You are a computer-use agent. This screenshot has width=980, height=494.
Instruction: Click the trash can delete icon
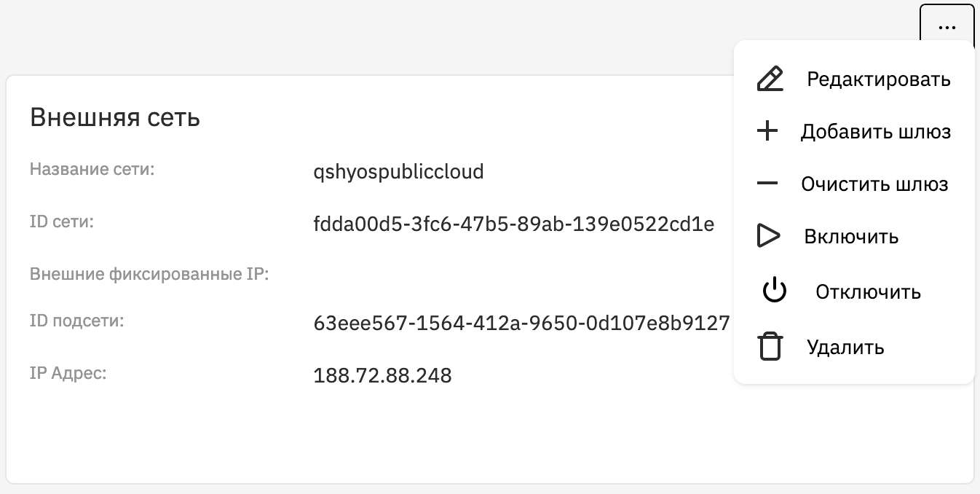pos(770,347)
